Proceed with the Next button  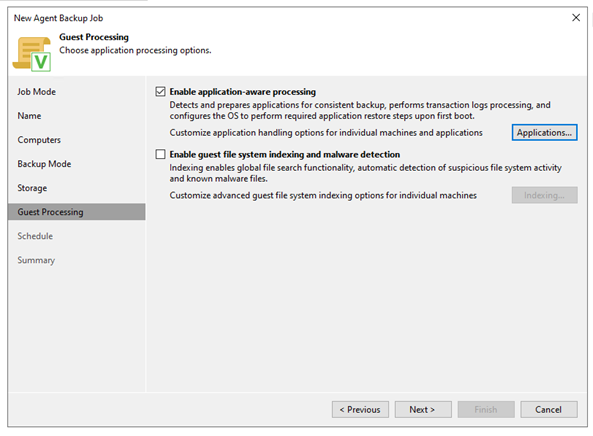(x=423, y=410)
